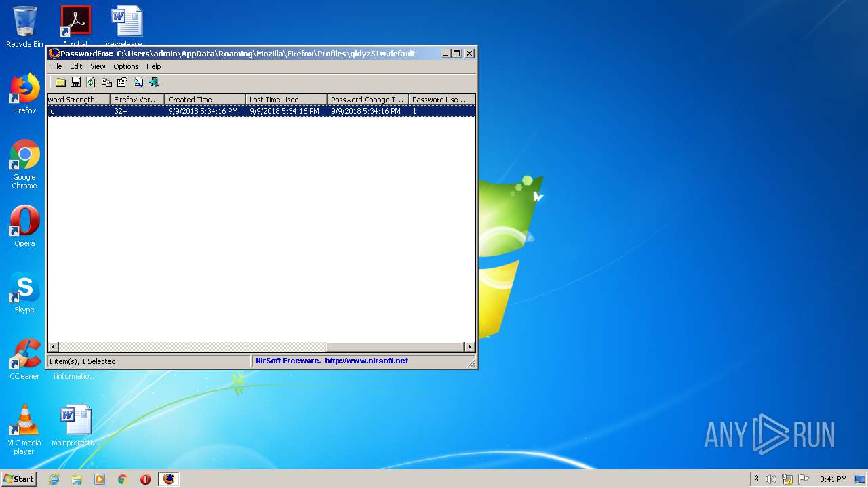Open the Help menu
868x488 pixels.
[154, 66]
